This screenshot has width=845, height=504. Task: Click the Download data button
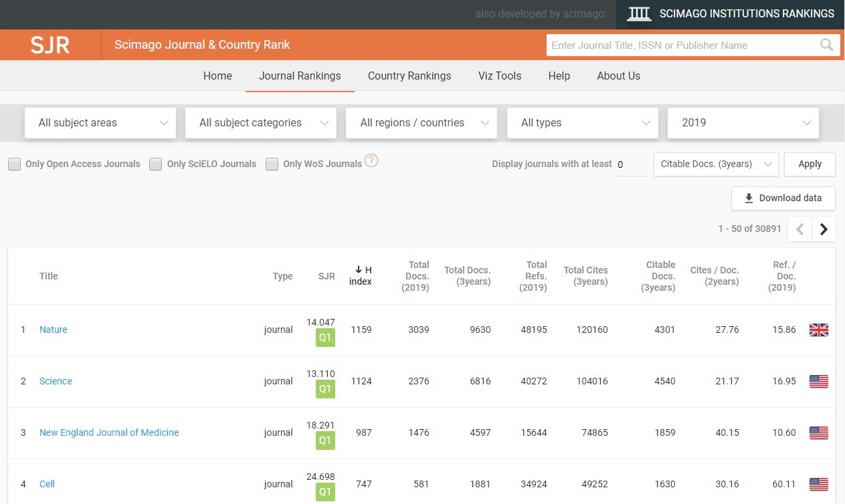click(x=783, y=199)
